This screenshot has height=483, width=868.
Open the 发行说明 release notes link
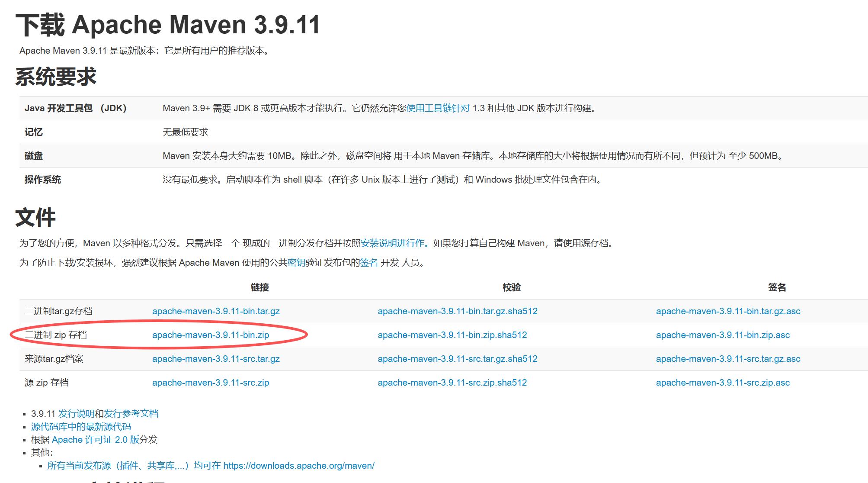point(76,414)
